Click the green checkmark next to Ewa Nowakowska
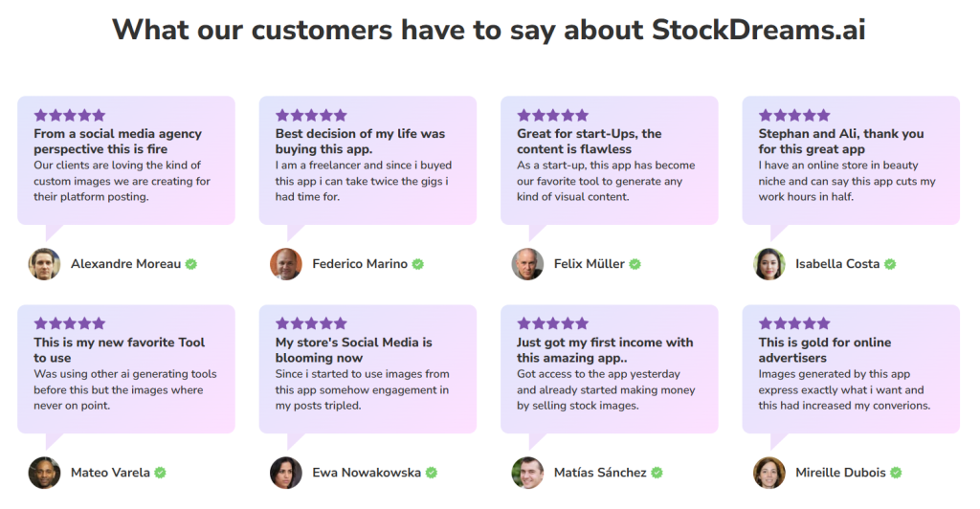This screenshot has height=509, width=980. [432, 473]
